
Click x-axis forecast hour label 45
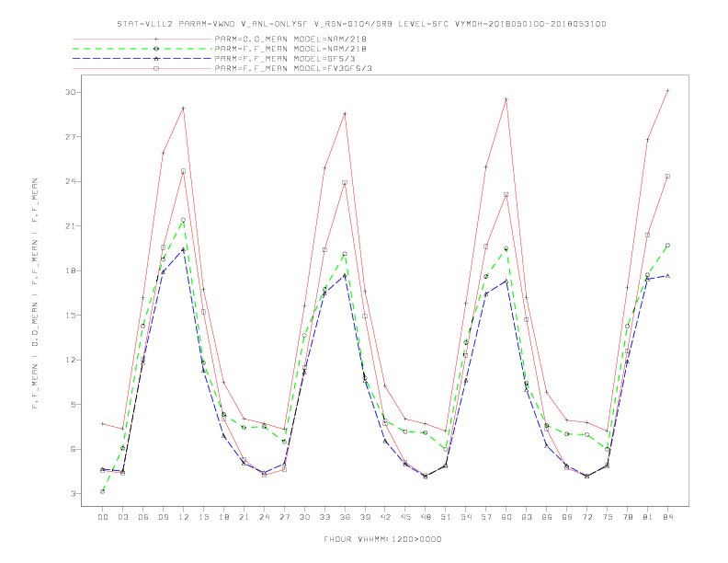405,517
